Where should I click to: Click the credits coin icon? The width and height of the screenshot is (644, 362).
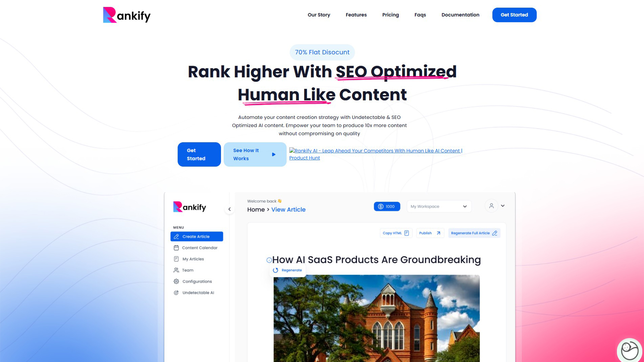click(x=380, y=206)
